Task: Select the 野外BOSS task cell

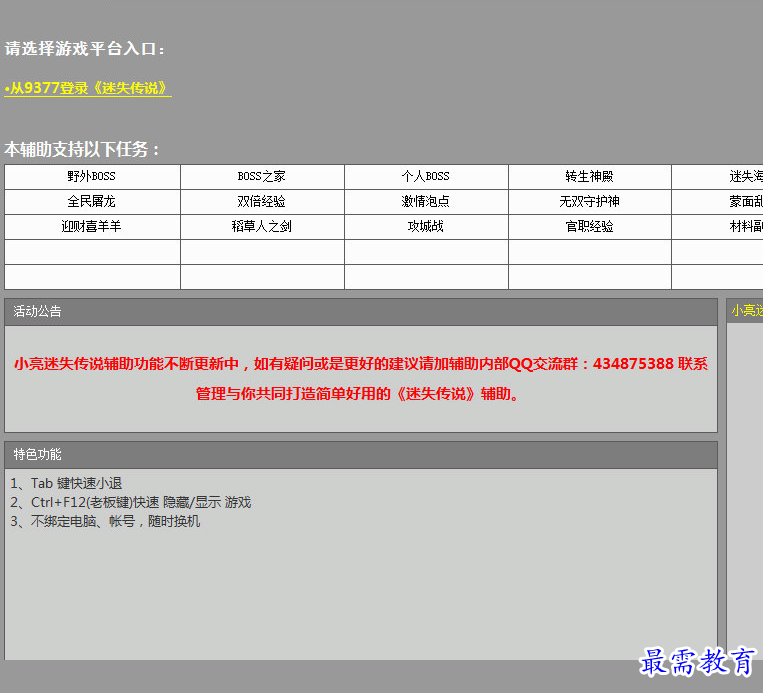Action: tap(92, 177)
